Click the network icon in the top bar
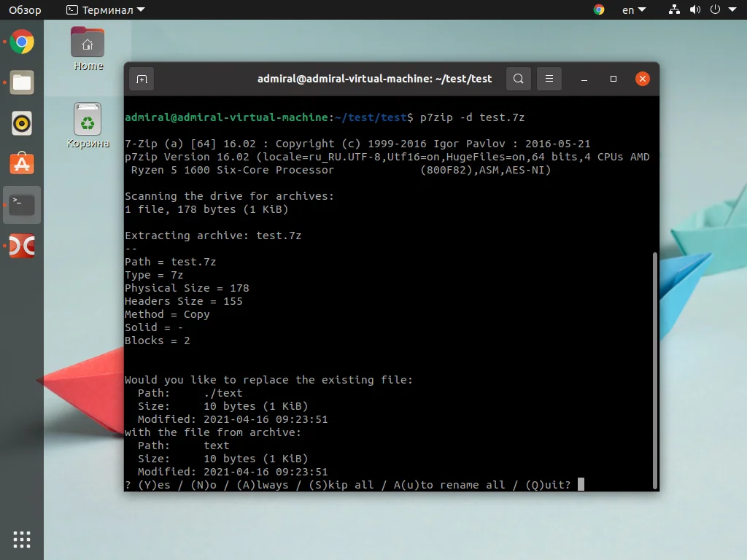747x560 pixels. point(673,10)
